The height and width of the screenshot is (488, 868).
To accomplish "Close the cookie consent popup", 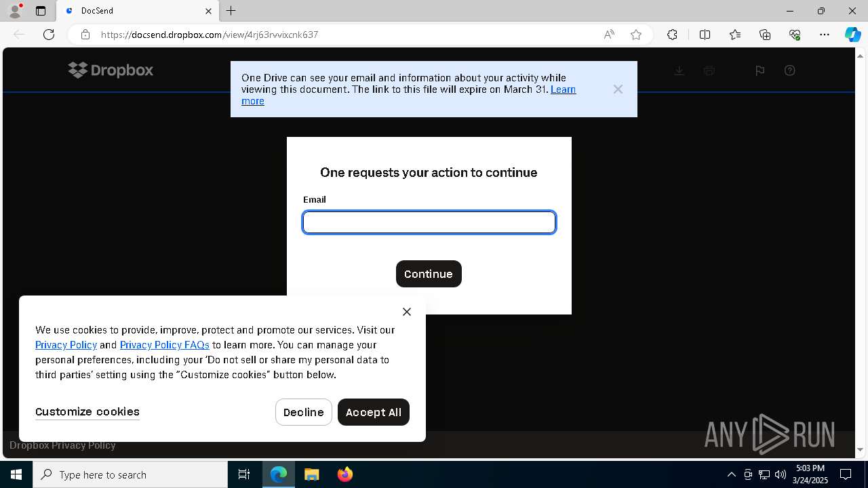I will tap(407, 312).
